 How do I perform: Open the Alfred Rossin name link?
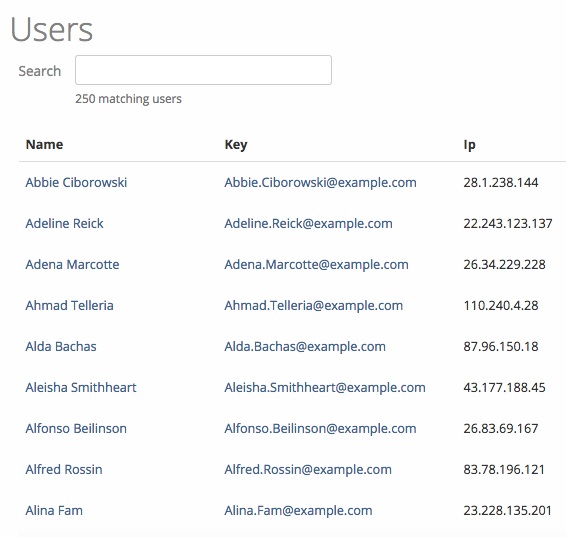coord(64,469)
